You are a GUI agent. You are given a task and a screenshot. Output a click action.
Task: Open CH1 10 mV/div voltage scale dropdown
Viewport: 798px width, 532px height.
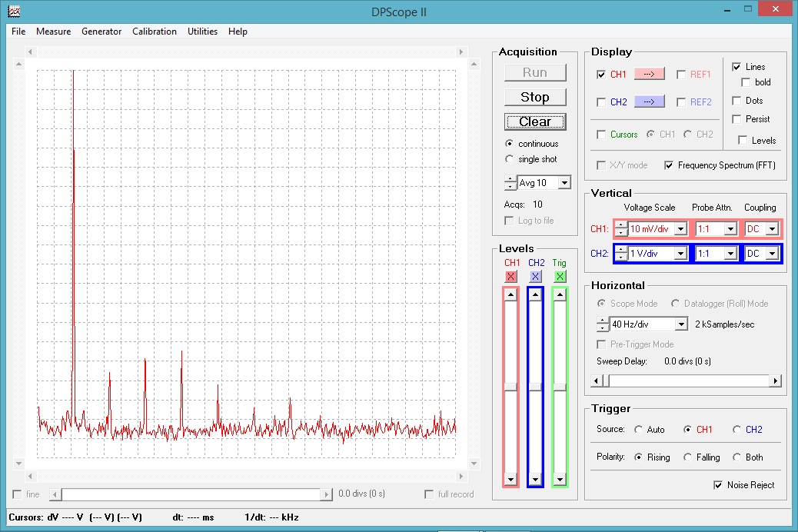pos(681,229)
